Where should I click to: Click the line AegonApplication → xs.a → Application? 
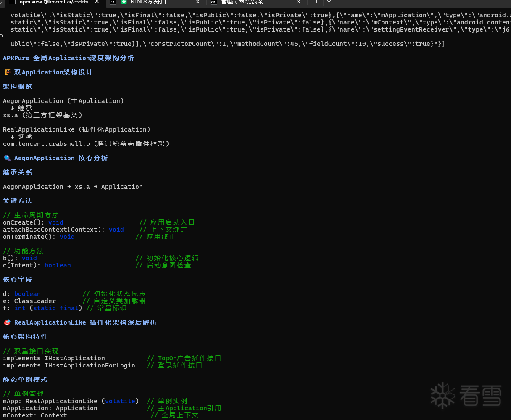coord(73,187)
